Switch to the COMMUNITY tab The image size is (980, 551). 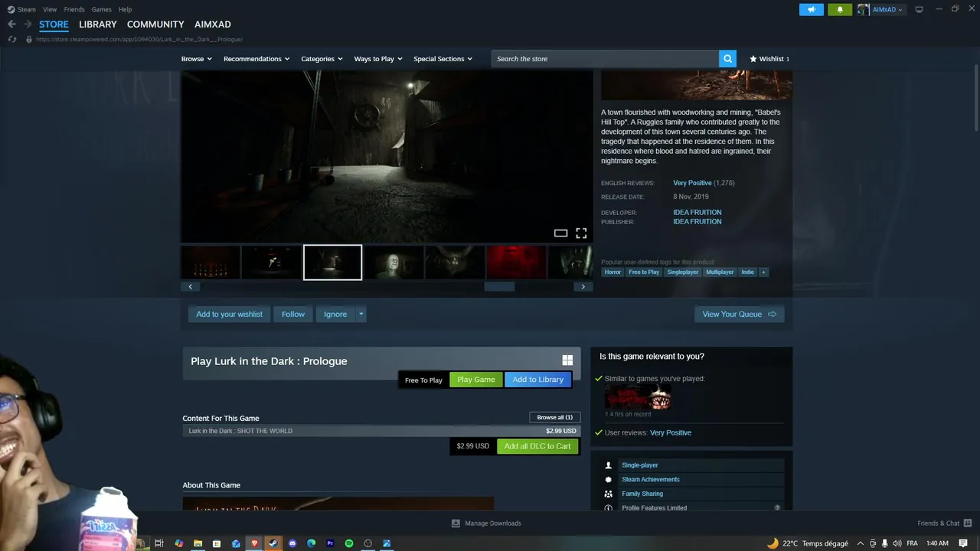(x=155, y=24)
